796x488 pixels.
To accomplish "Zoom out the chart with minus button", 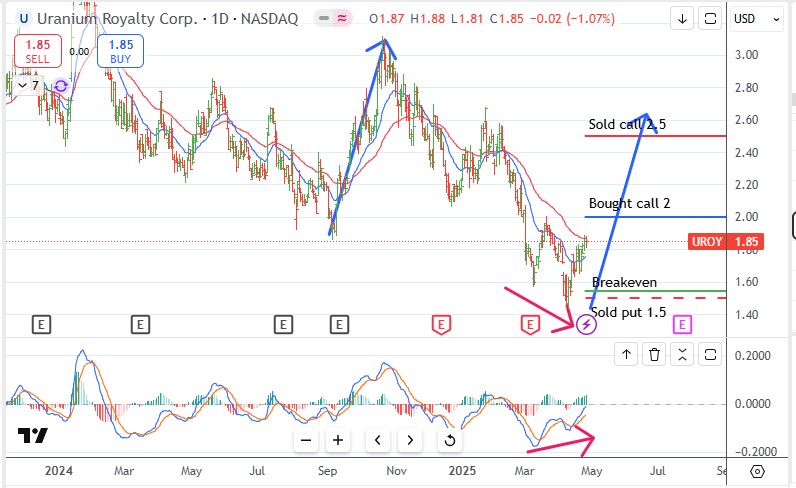I will [306, 440].
